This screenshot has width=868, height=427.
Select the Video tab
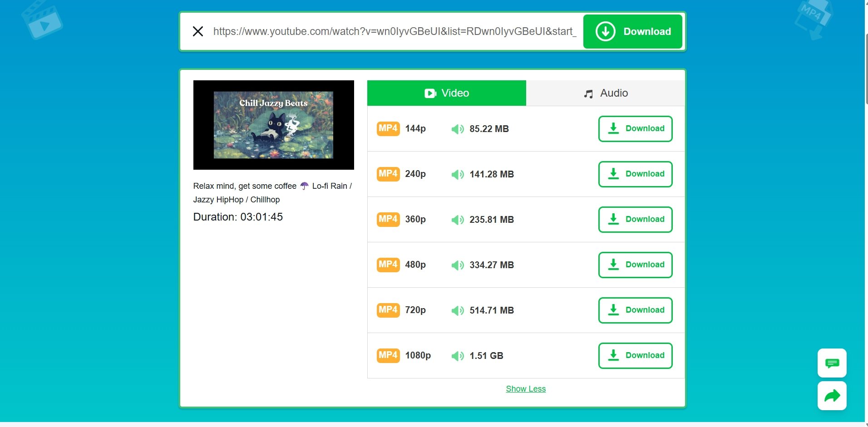[447, 93]
